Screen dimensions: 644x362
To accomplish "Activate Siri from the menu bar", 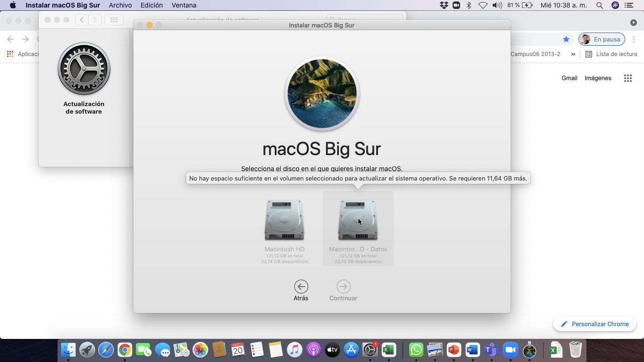I will pos(615,5).
